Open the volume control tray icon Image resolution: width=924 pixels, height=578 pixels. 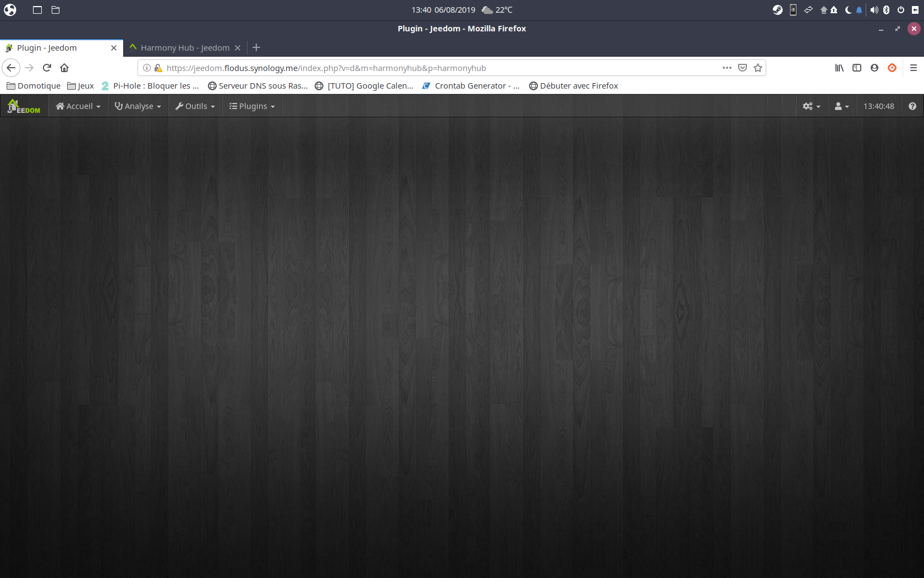point(874,10)
